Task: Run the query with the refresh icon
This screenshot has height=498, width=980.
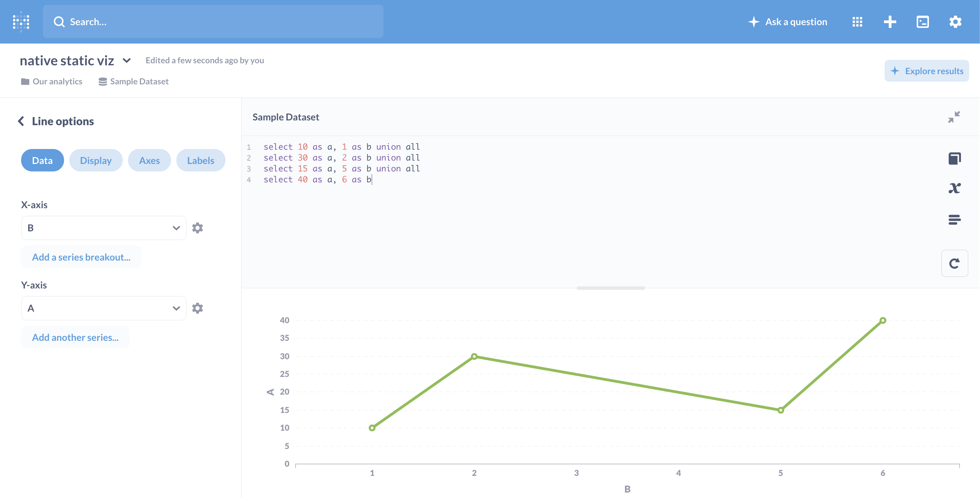Action: tap(954, 263)
